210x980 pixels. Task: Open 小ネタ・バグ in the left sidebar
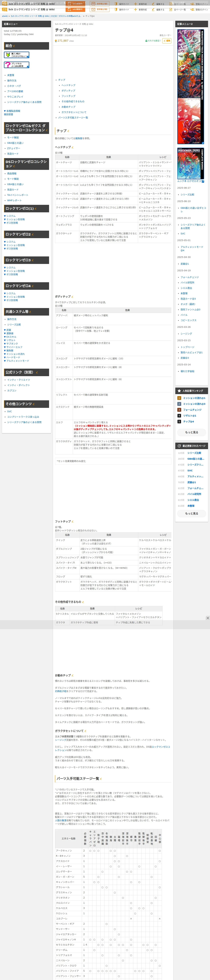point(14,86)
